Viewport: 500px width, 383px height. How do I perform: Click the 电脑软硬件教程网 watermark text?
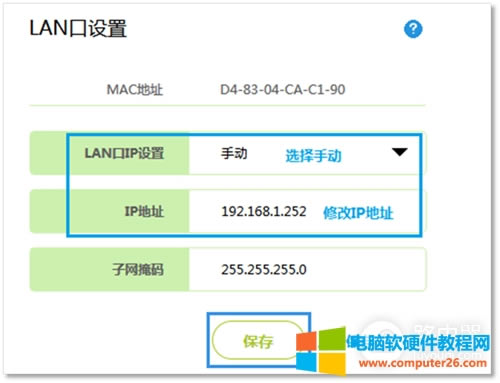[x=418, y=343]
